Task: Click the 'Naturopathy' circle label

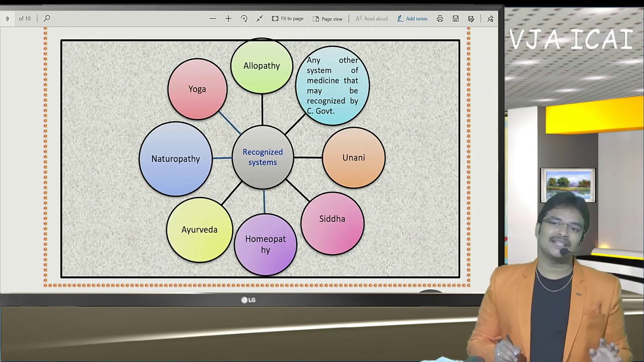Action: [176, 159]
